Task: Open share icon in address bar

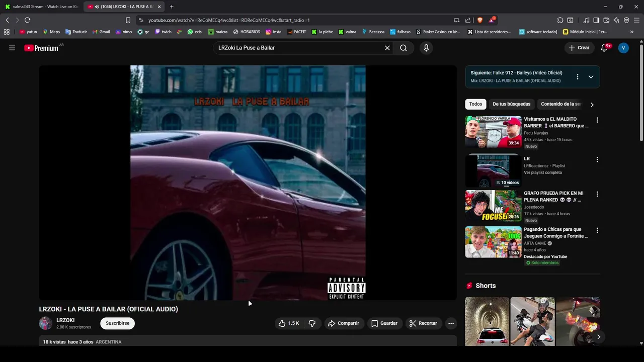Action: click(468, 20)
